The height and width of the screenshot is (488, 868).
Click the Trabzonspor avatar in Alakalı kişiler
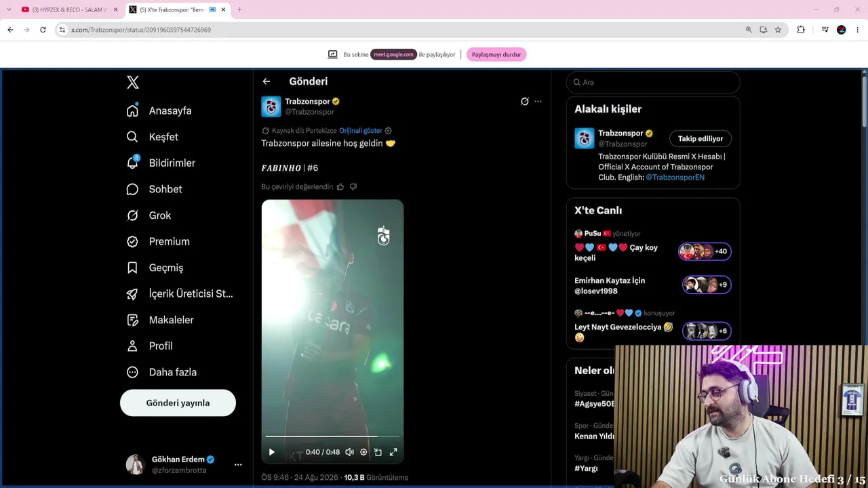[585, 138]
